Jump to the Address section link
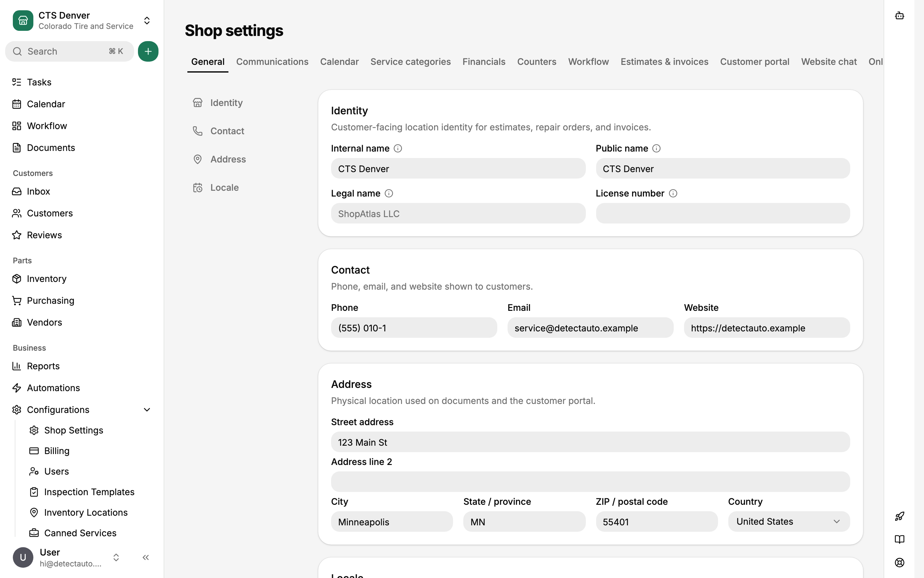 (x=219, y=159)
